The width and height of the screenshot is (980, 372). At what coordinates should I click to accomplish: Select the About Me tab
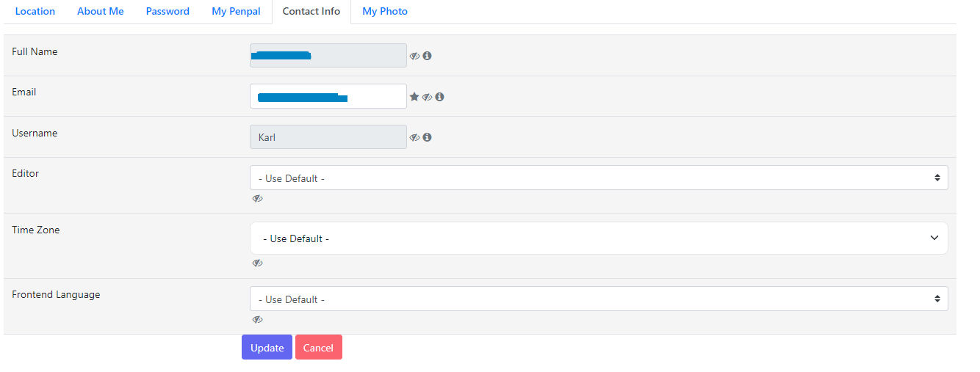pos(101,12)
